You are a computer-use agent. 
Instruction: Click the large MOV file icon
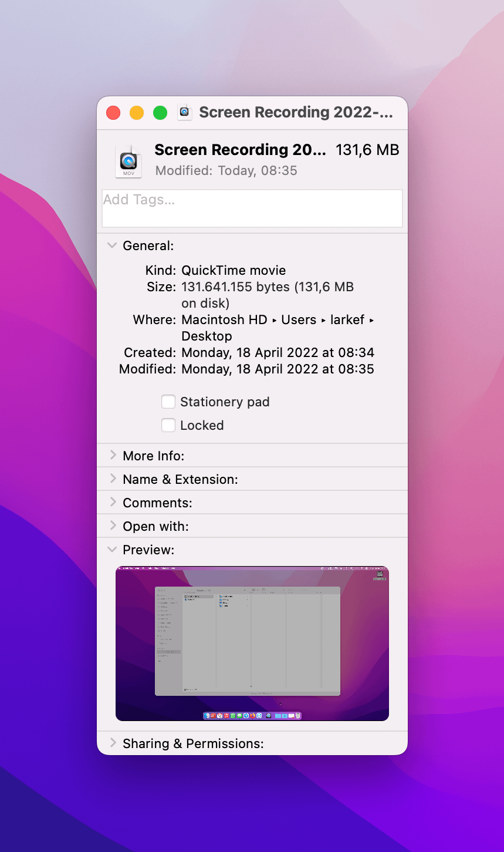(x=128, y=161)
